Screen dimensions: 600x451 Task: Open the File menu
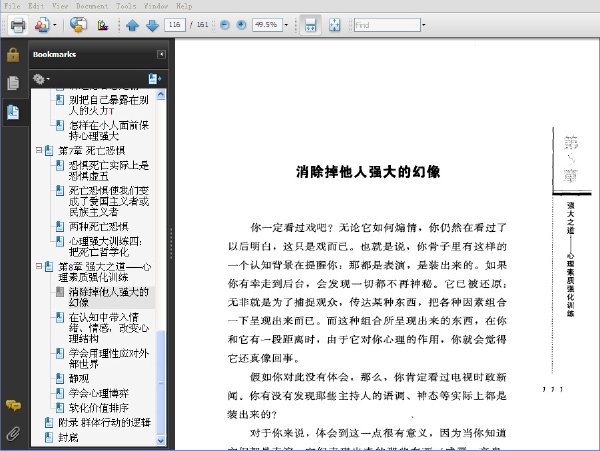pos(12,6)
